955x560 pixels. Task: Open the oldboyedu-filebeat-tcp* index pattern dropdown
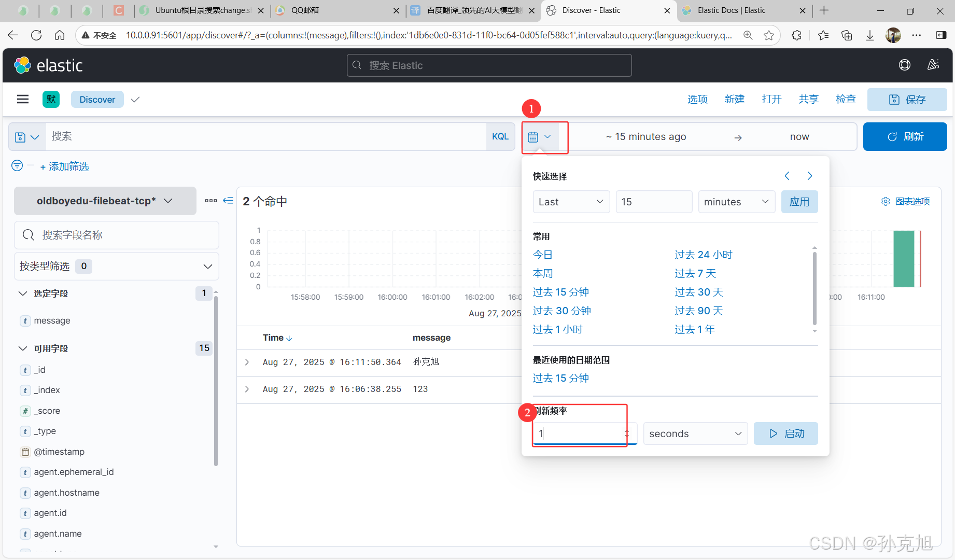(x=105, y=201)
